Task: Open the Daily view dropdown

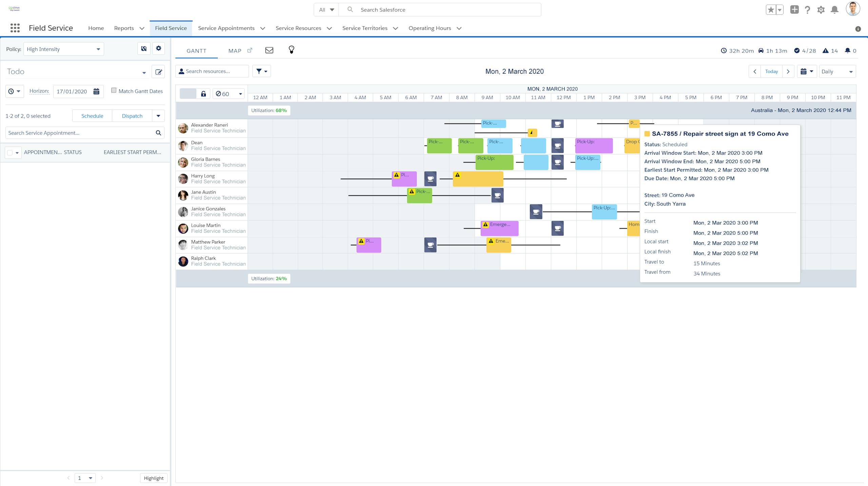Action: point(837,72)
